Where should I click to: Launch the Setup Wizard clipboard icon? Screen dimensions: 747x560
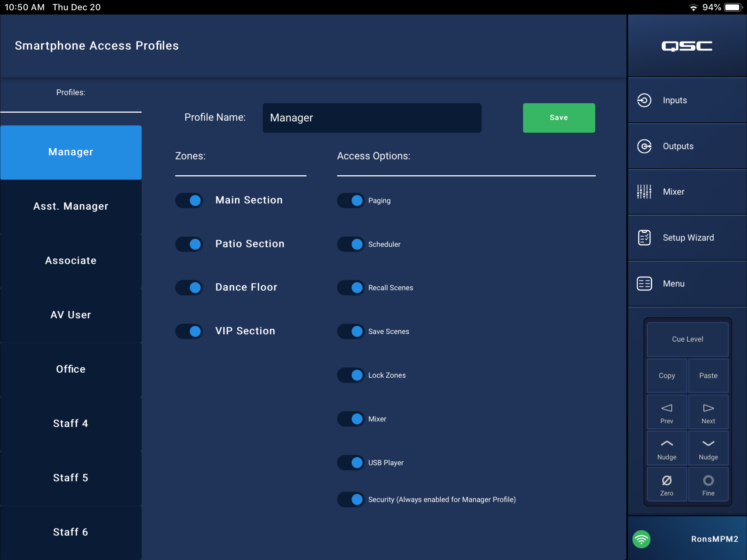coord(644,237)
